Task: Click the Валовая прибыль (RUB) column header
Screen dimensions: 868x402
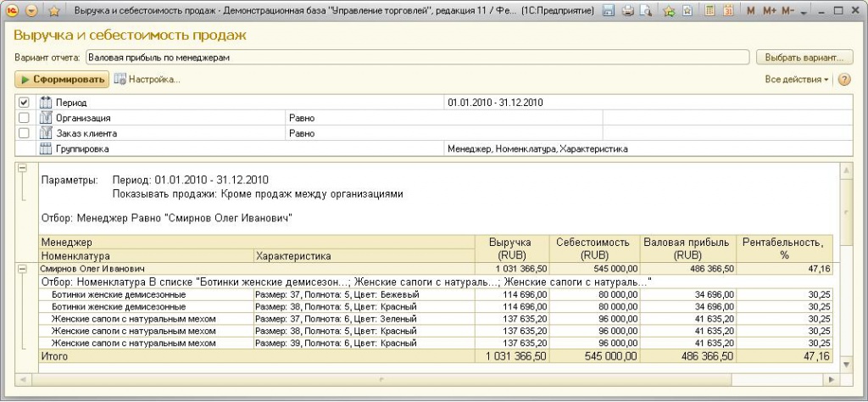Action: pos(688,248)
